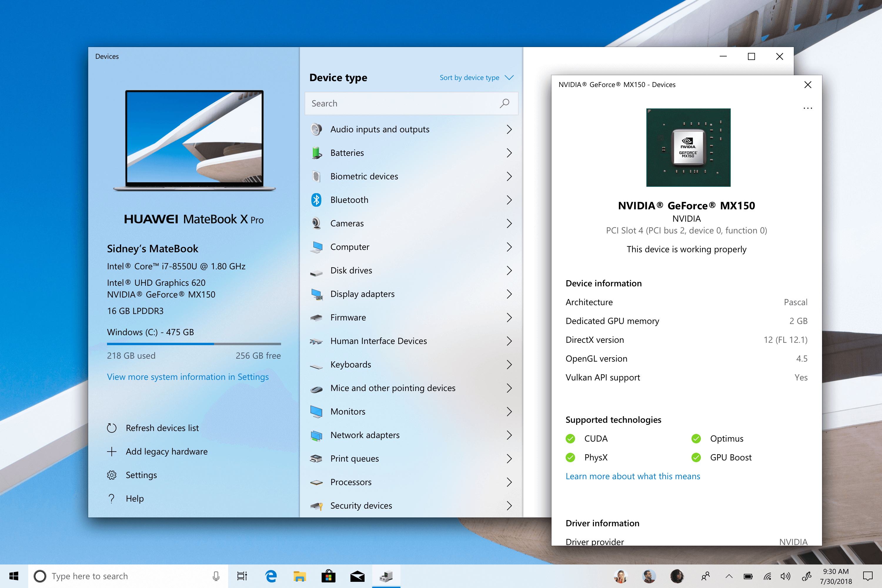Show hidden system tray icons chevron
The width and height of the screenshot is (882, 588).
coord(729,576)
